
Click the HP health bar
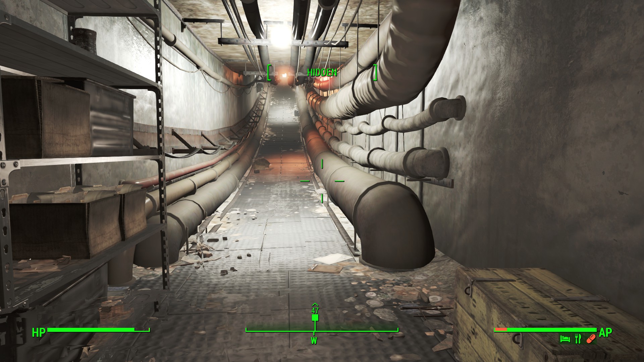pyautogui.click(x=99, y=330)
